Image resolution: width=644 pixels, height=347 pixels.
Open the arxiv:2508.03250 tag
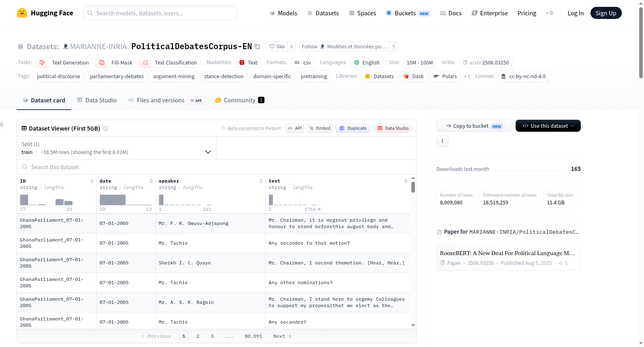tap(486, 62)
